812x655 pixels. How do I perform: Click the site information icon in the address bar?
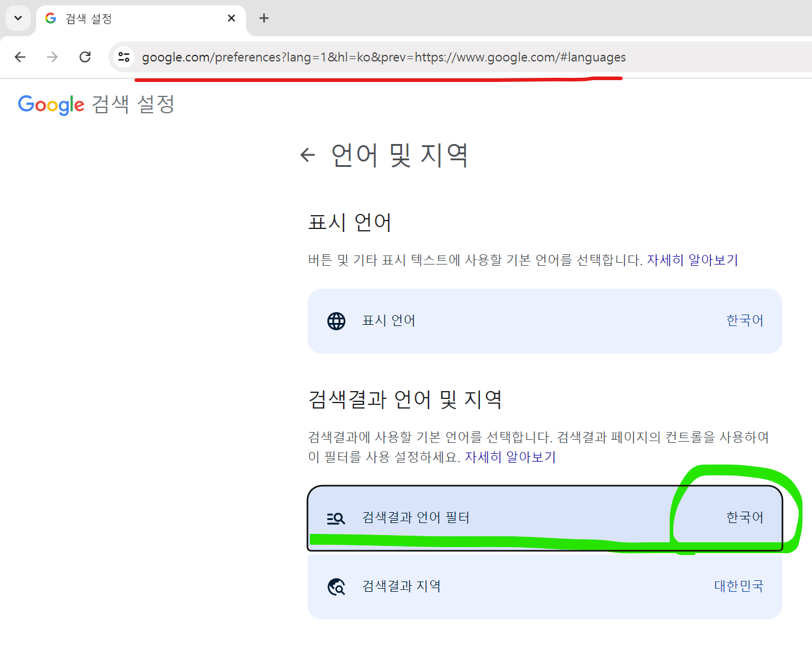[124, 57]
